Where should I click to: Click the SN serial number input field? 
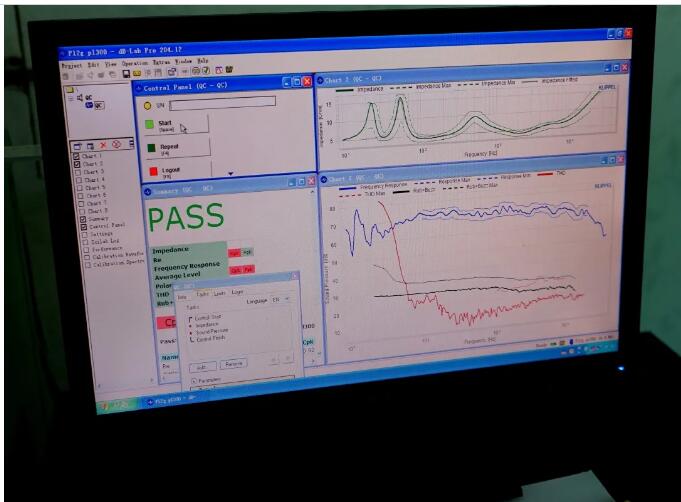coord(222,103)
